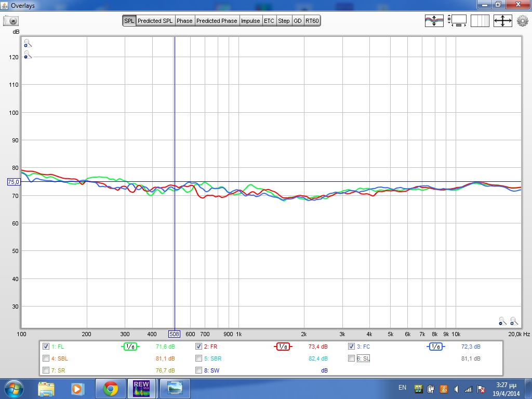The height and width of the screenshot is (399, 532).
Task: Open graph limits with the four-arrow icon
Action: pyautogui.click(x=502, y=21)
